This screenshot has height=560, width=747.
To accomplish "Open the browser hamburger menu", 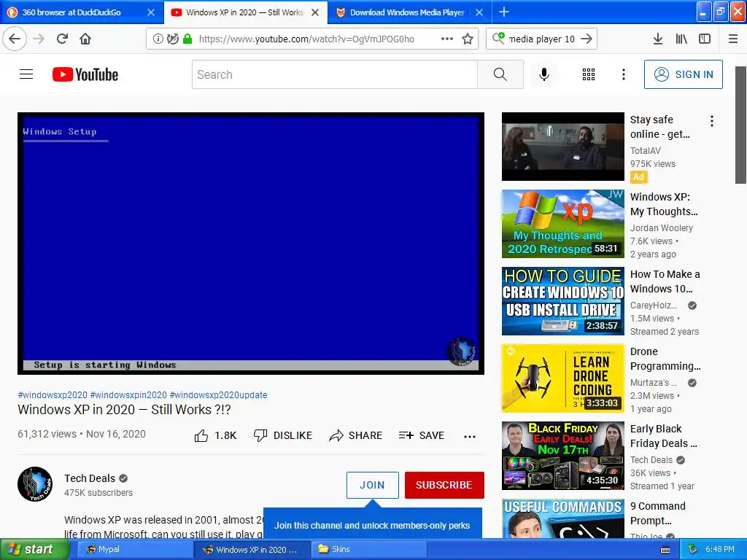I will (x=733, y=39).
